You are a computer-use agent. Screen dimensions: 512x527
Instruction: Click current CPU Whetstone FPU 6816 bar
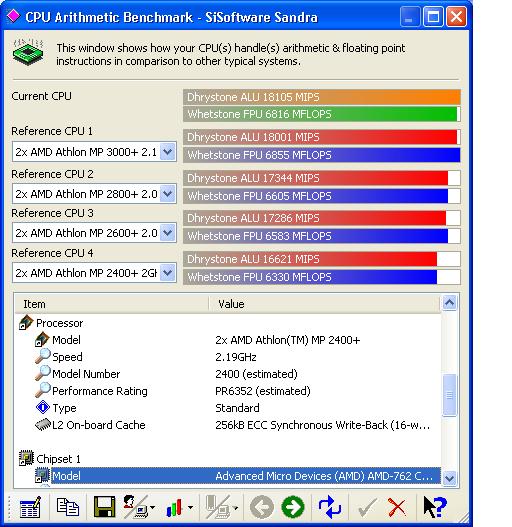click(x=322, y=114)
